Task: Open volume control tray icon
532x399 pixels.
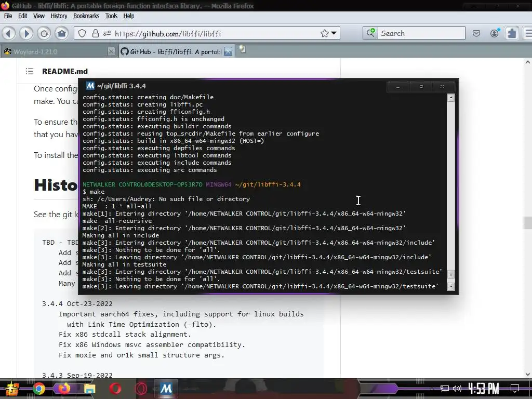Action: (x=457, y=389)
